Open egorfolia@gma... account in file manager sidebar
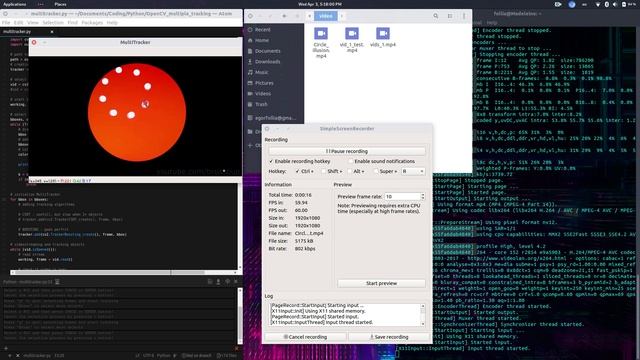 271,118
